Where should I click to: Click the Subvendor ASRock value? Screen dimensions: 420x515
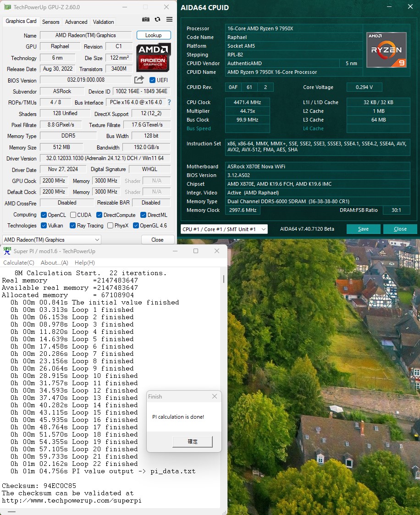click(62, 91)
